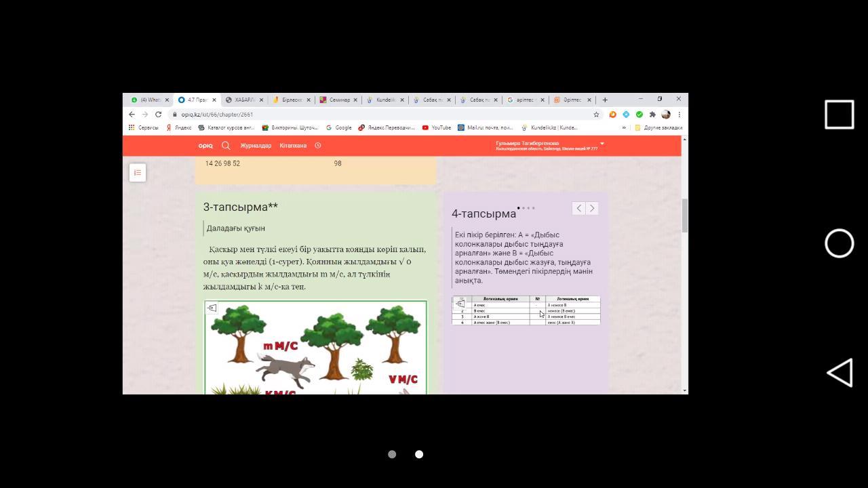Select the second carousel dot of 4-тапсырма
Viewport: 868px width, 488px height.
tap(524, 208)
